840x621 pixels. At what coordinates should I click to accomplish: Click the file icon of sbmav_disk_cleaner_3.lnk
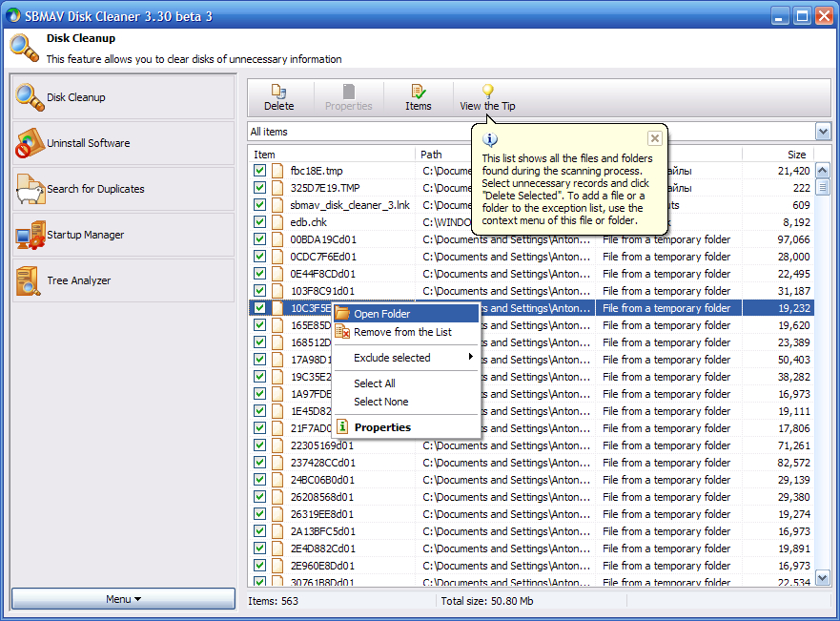277,205
